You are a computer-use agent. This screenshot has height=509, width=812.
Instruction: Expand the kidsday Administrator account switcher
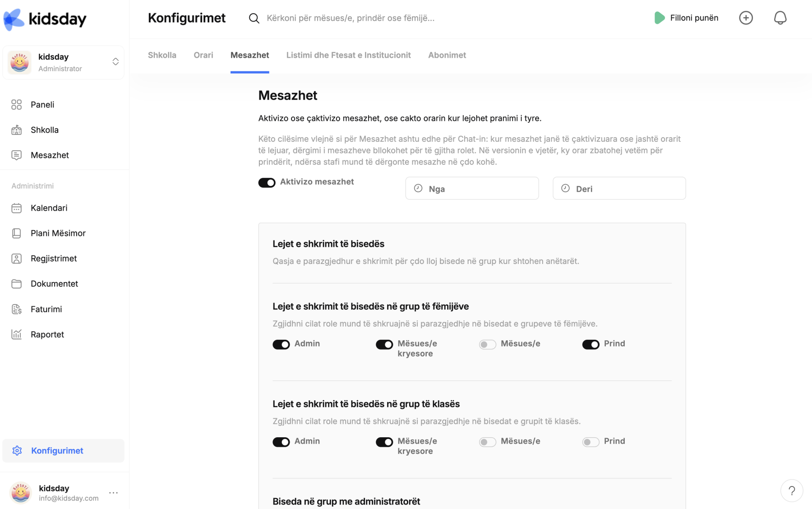(x=63, y=62)
